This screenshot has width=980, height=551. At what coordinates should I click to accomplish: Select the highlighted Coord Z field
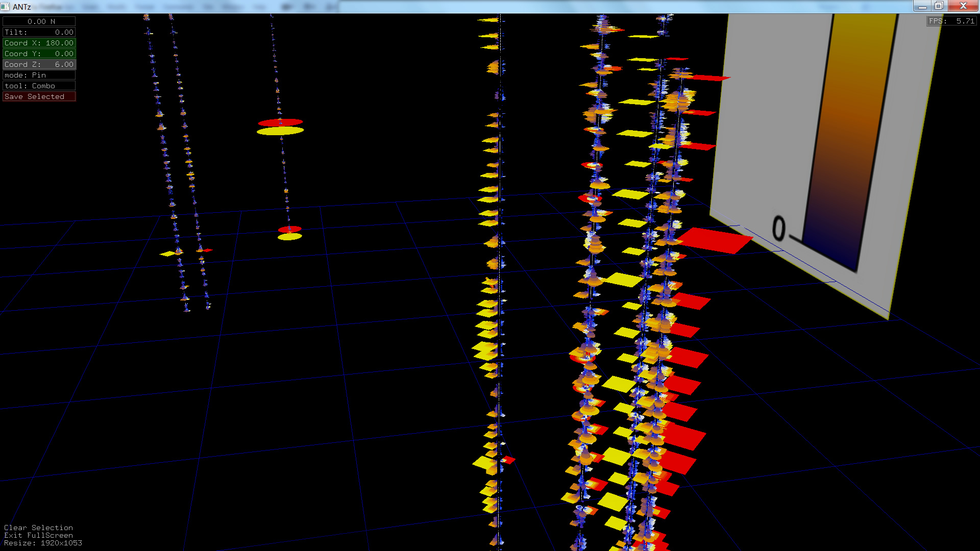click(39, 64)
